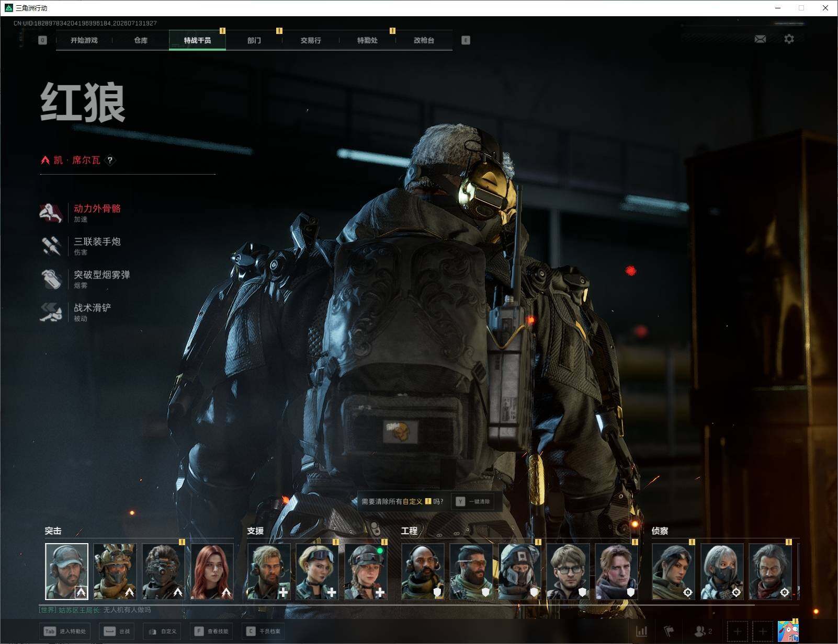Switch to the 改枪台 tab

pos(424,40)
